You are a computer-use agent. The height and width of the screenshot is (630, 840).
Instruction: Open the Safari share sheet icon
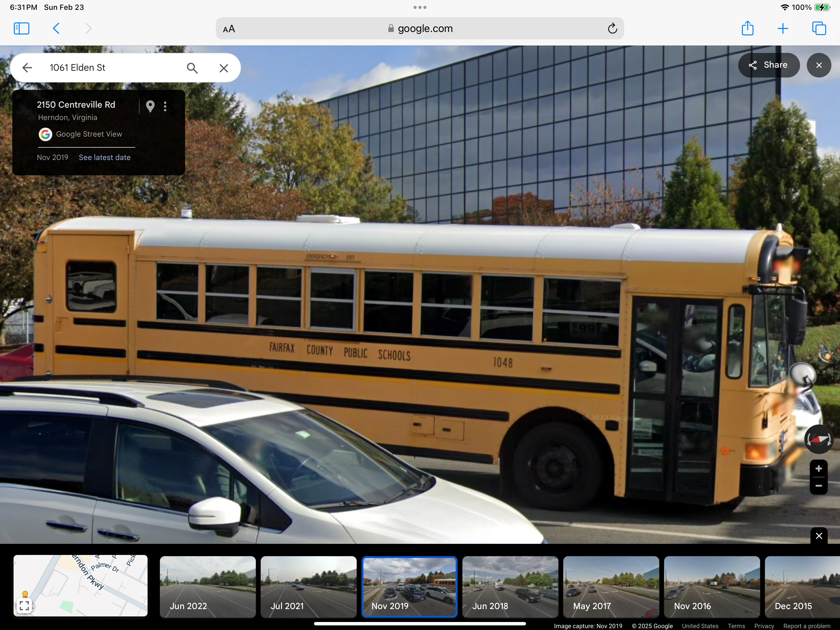pos(747,28)
